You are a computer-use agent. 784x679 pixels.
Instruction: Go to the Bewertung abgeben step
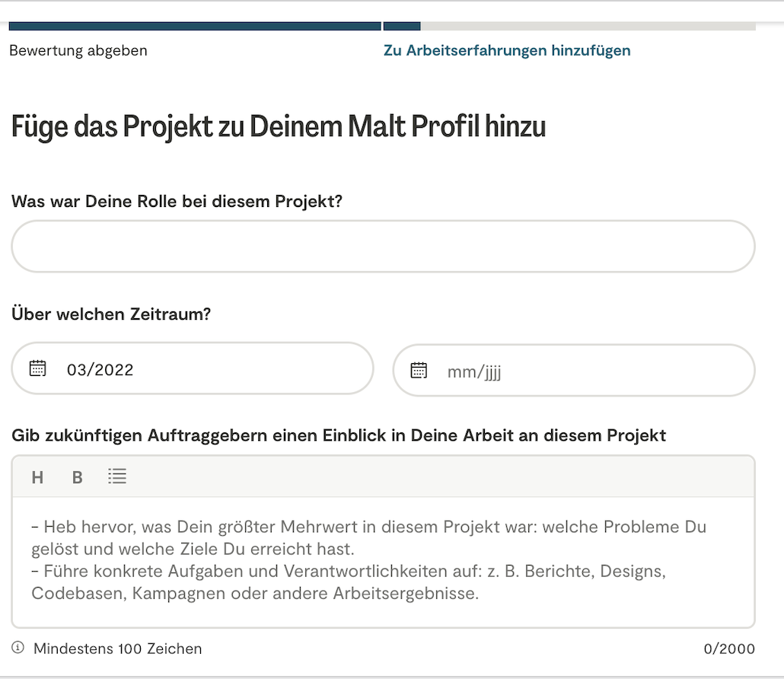pos(78,51)
